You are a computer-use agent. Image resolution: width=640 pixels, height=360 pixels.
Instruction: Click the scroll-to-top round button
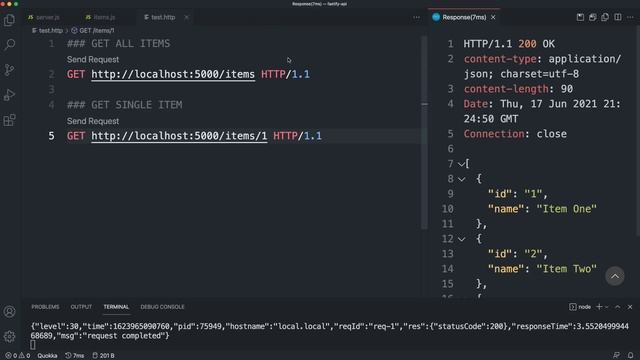[615, 276]
